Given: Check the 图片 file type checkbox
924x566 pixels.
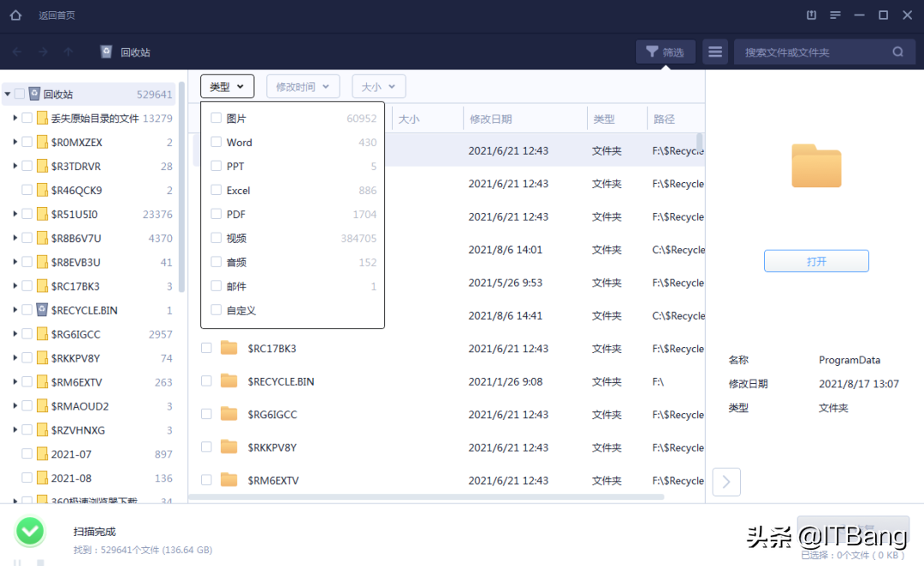Looking at the screenshot, I should tap(216, 119).
